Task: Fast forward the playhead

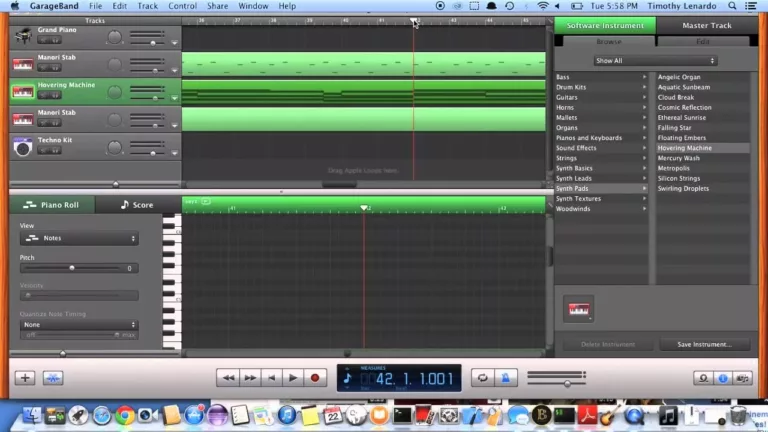Action: click(x=250, y=378)
